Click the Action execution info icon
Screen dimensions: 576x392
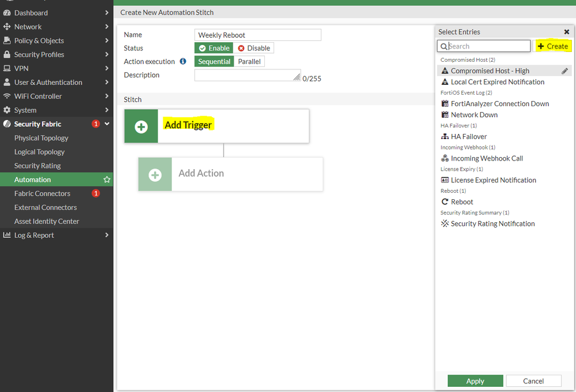(x=183, y=61)
